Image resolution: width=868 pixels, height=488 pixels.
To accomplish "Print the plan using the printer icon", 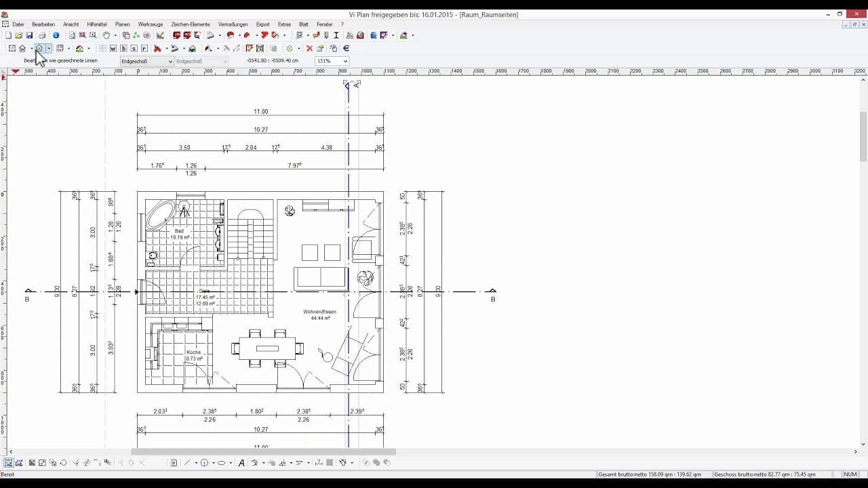I will click(42, 35).
